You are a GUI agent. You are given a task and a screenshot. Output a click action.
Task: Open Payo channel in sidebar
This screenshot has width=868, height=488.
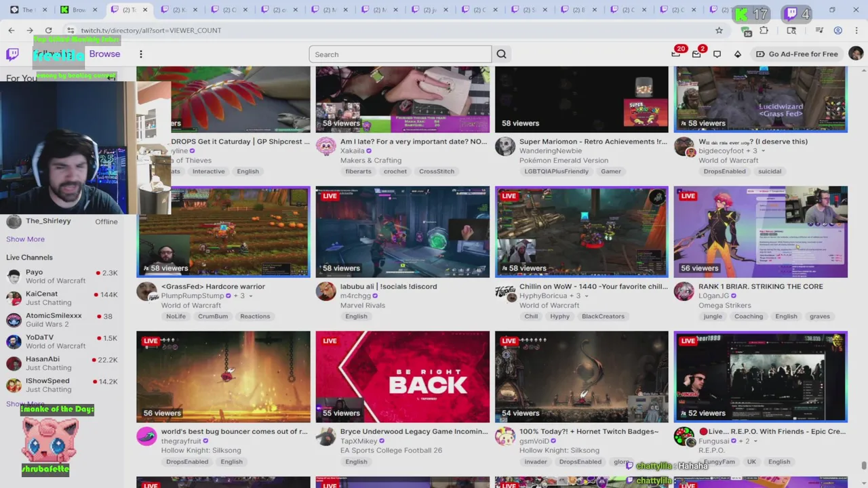tap(62, 277)
